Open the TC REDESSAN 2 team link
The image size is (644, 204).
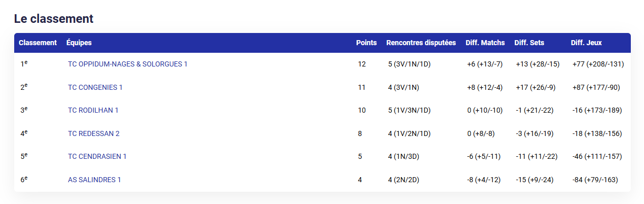94,133
